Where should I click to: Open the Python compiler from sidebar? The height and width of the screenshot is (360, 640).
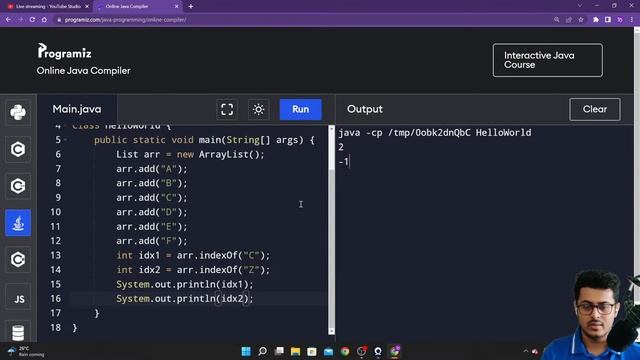click(x=18, y=112)
